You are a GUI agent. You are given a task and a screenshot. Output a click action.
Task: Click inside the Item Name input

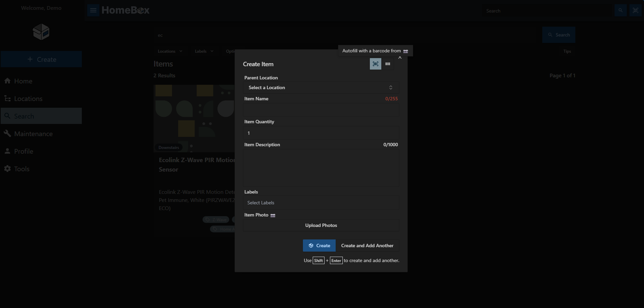click(320, 110)
